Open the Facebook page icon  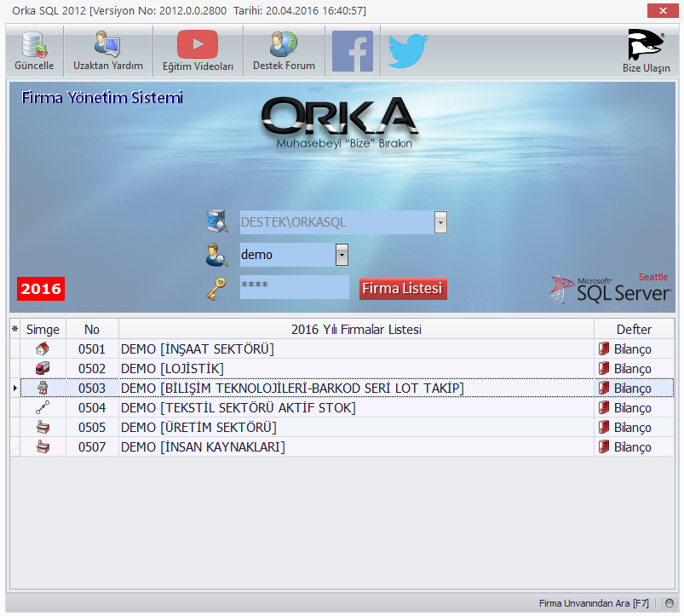pos(353,51)
